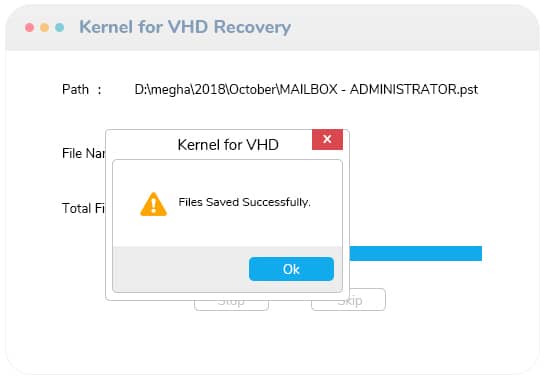Viewport: 545px width, 380px height.
Task: Click the Ok button in the dialog
Action: (x=291, y=269)
